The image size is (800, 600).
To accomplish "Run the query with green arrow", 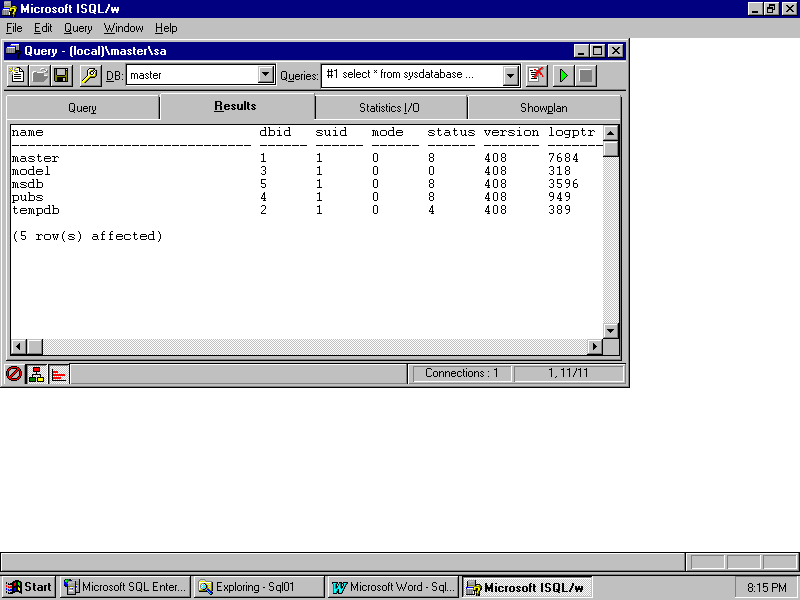I will point(564,75).
